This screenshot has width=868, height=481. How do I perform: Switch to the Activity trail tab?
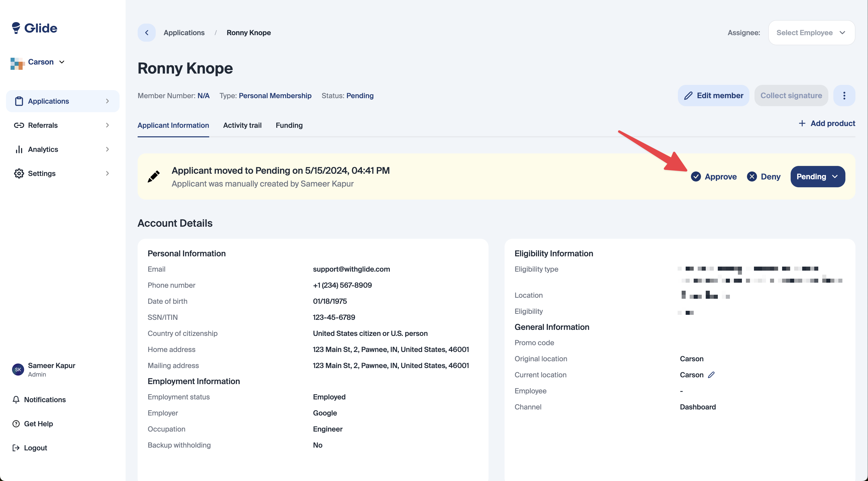tap(242, 125)
